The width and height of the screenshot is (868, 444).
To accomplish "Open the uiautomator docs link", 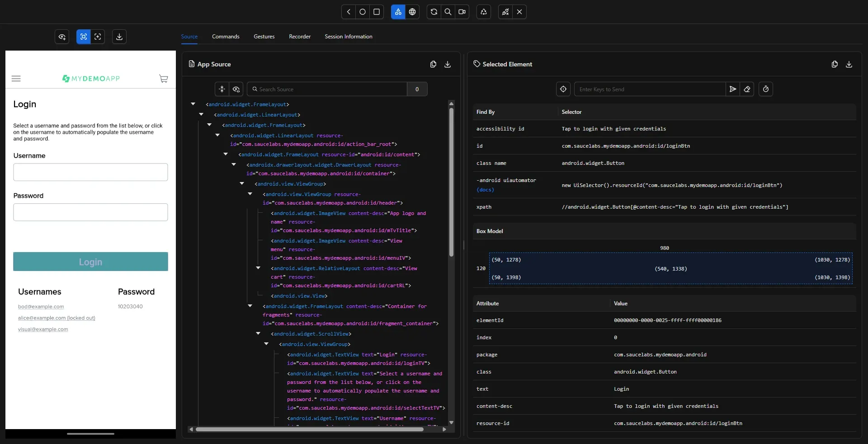I will click(x=485, y=190).
